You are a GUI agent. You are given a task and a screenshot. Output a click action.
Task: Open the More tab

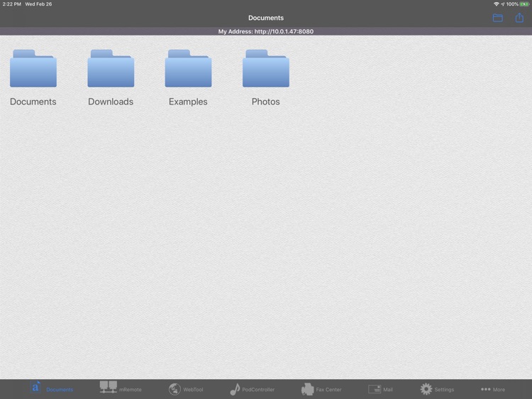click(493, 390)
